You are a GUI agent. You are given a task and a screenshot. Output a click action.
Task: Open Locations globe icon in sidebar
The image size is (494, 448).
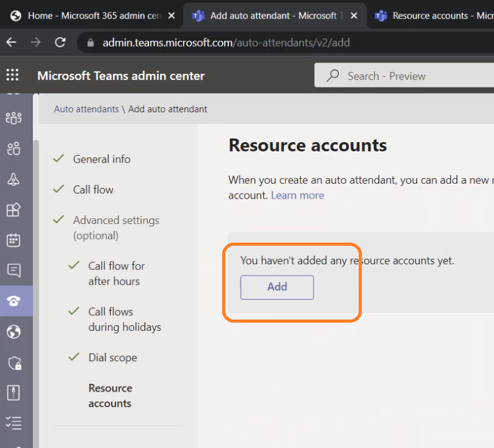coord(13,332)
